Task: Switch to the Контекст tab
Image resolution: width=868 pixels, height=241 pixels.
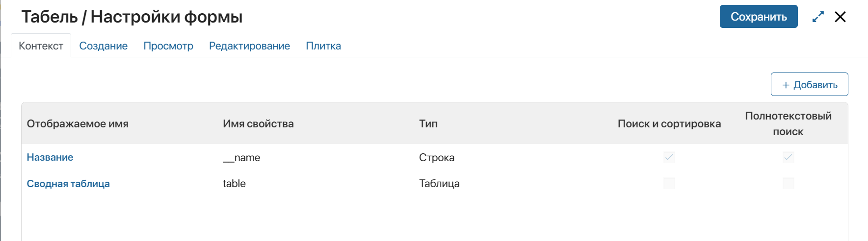Action: (41, 46)
